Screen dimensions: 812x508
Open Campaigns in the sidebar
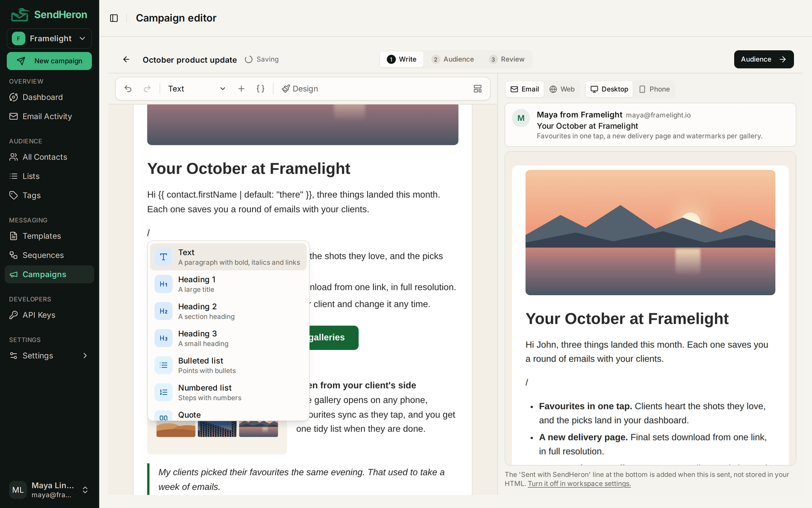pos(49,274)
